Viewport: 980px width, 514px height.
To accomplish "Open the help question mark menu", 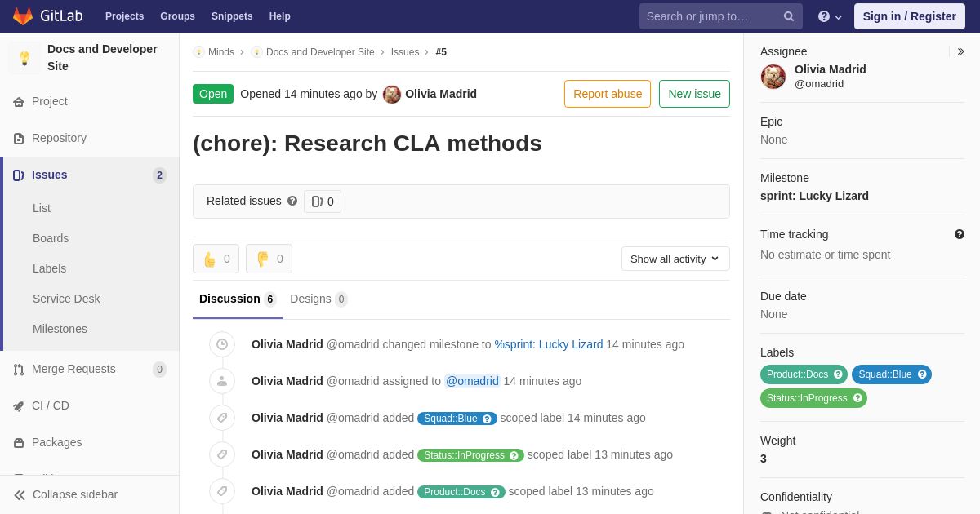I will tap(830, 16).
